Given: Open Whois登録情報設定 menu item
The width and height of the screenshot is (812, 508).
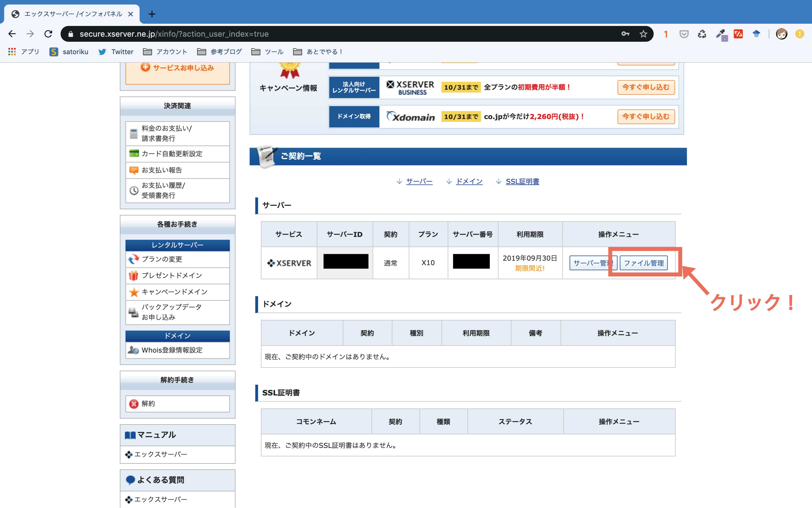Looking at the screenshot, I should coord(177,350).
